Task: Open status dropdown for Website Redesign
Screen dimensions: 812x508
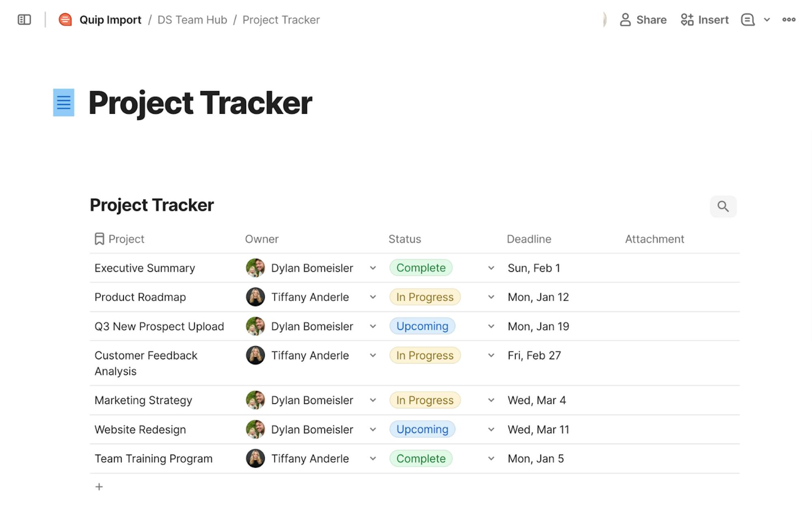Action: point(491,430)
